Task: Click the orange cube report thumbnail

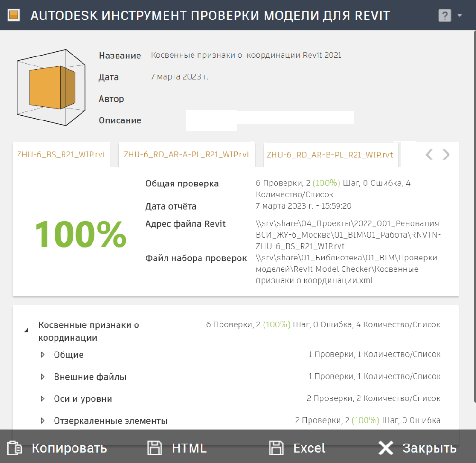Action: pos(51,87)
